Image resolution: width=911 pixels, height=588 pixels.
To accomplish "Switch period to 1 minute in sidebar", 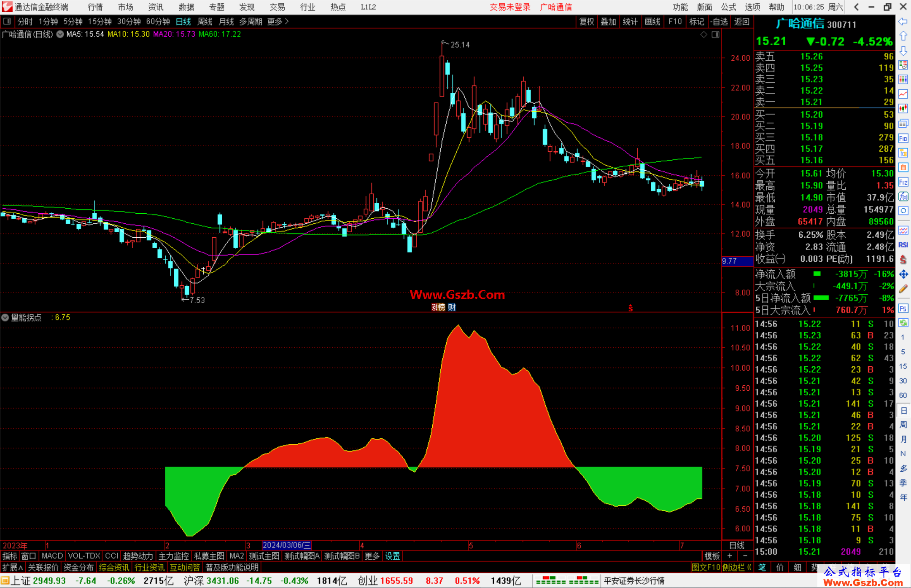I will click(903, 337).
